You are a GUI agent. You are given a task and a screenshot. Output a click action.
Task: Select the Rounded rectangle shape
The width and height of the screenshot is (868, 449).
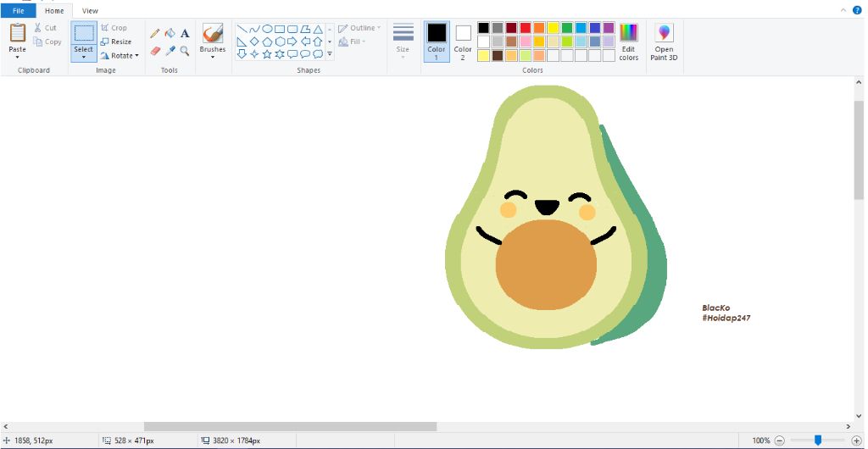tap(292, 30)
